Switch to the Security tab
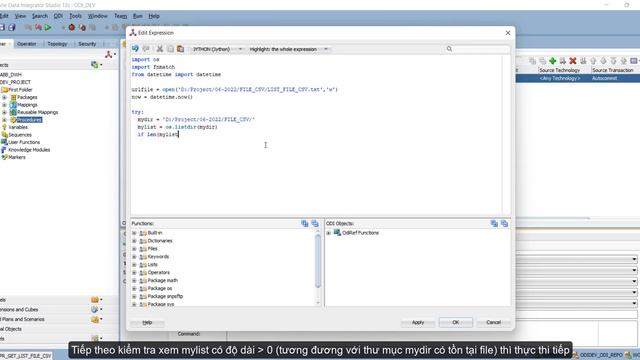 [87, 44]
